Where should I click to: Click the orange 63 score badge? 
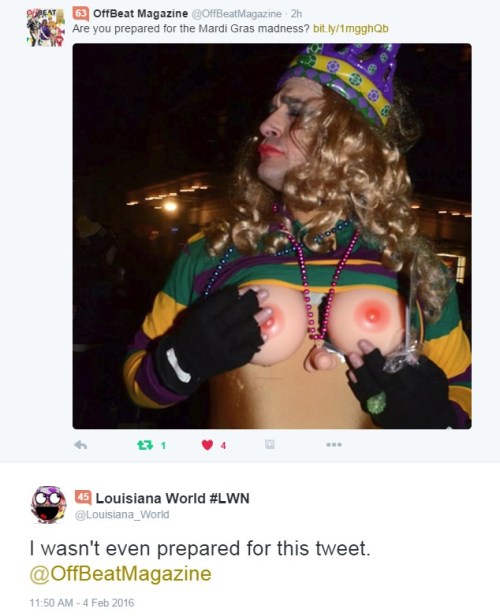[81, 14]
